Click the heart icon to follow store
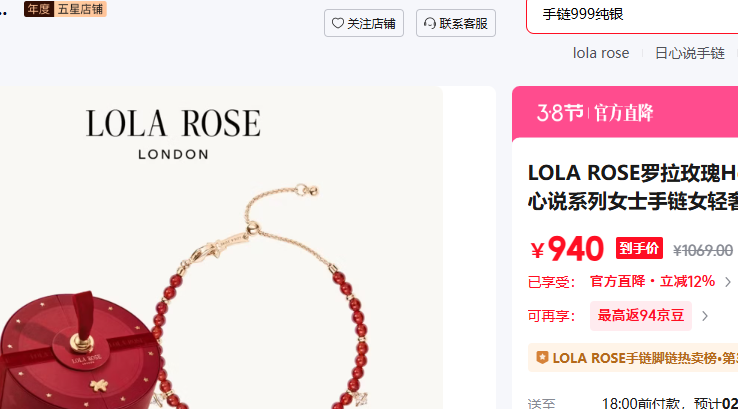Viewport: 738px width, 409px height. tap(337, 23)
